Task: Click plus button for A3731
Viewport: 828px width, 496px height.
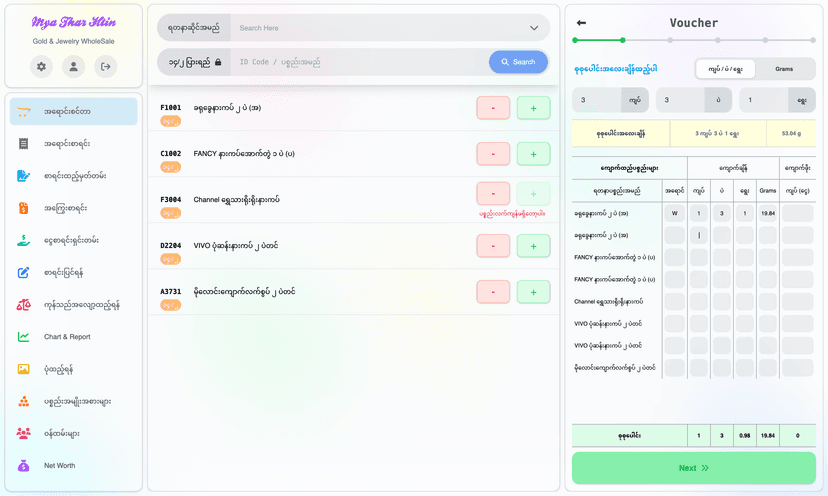Action: point(533,292)
